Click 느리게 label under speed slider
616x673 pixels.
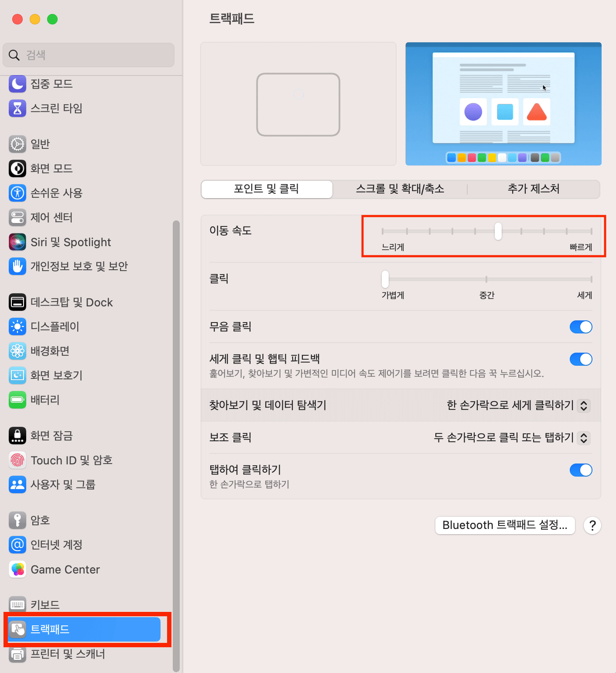[x=393, y=247]
